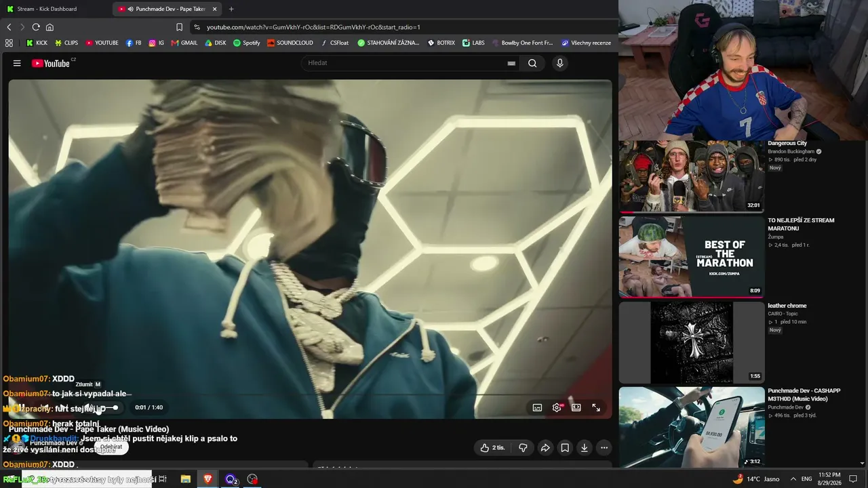This screenshot has width=868, height=488.
Task: Open the CAIRO - Topic channel link
Action: (785, 314)
